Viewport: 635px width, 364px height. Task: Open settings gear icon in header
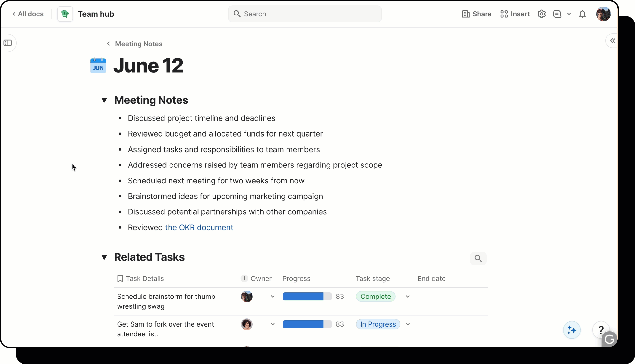tap(541, 14)
